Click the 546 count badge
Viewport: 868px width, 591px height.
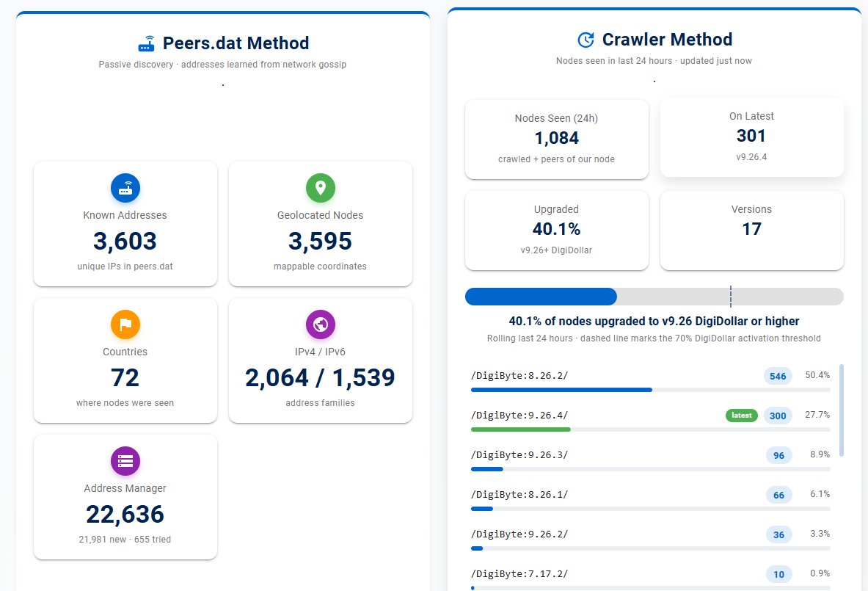pyautogui.click(x=778, y=376)
